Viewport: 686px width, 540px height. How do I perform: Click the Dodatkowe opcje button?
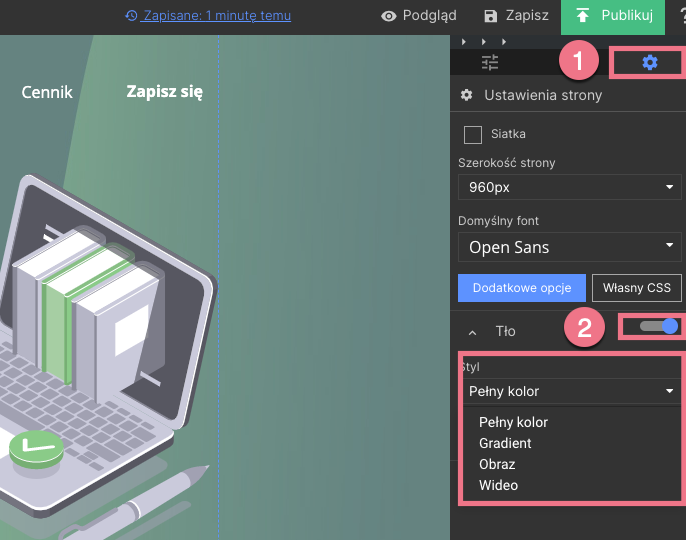coord(522,288)
